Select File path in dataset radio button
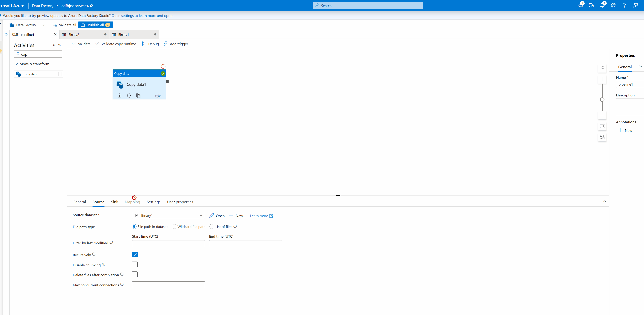 [134, 227]
